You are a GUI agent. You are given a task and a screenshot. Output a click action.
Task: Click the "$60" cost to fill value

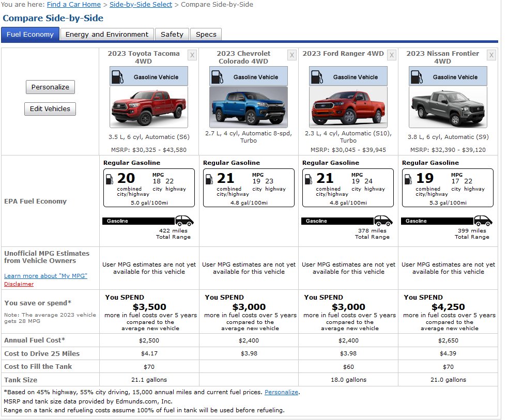[349, 367]
